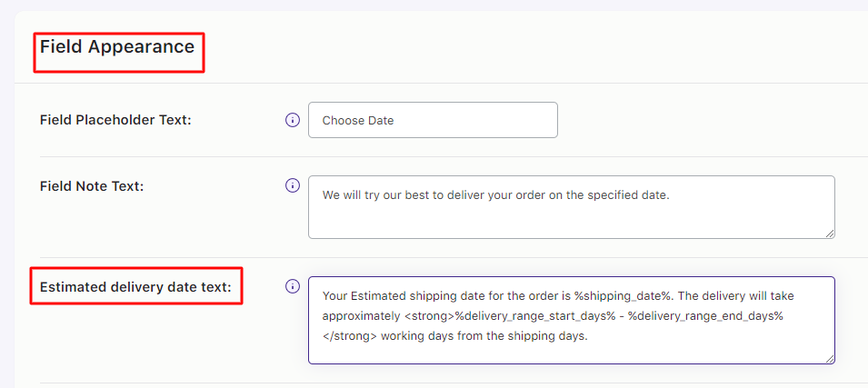Click the Field Appearance section heading

click(117, 46)
